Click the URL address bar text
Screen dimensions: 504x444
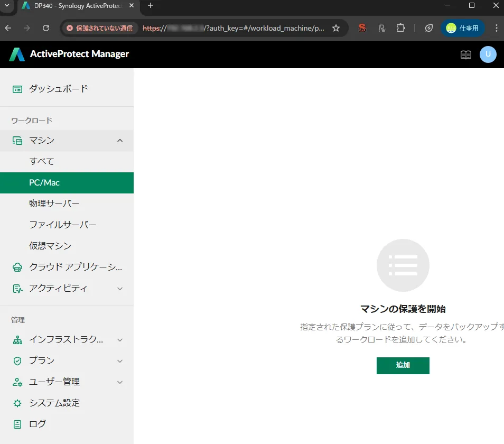tap(233, 29)
